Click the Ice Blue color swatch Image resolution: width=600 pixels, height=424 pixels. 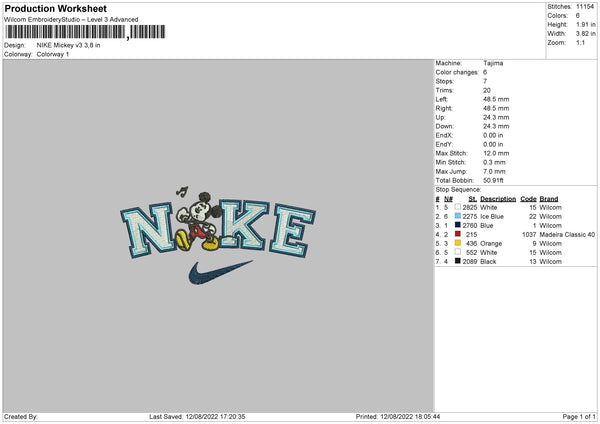coord(458,216)
